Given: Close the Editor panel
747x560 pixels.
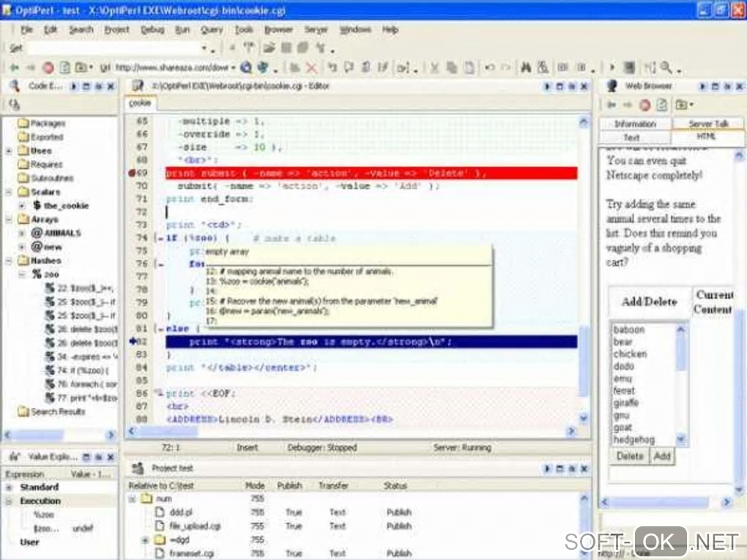Looking at the screenshot, I should click(584, 86).
